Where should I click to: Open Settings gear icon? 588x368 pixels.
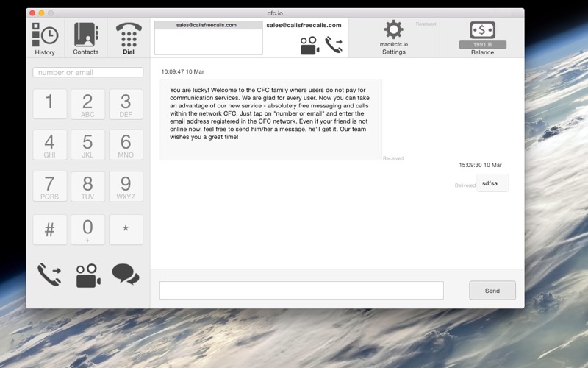[x=393, y=30]
